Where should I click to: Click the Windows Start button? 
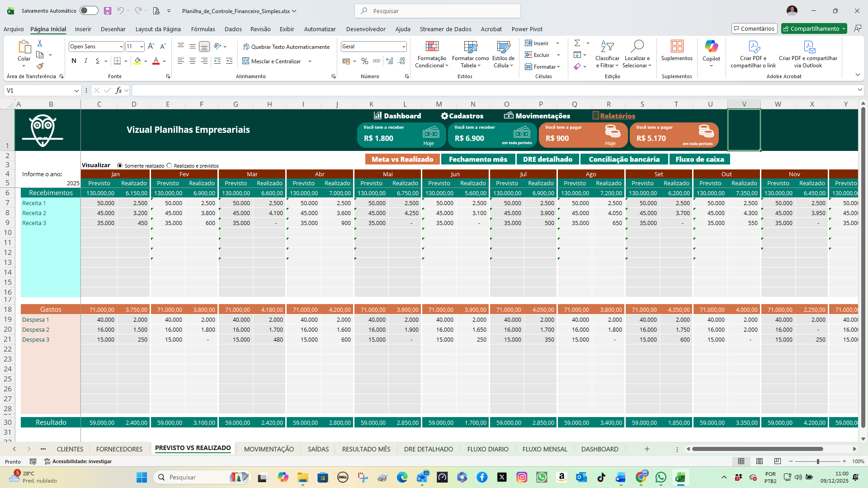(142, 477)
